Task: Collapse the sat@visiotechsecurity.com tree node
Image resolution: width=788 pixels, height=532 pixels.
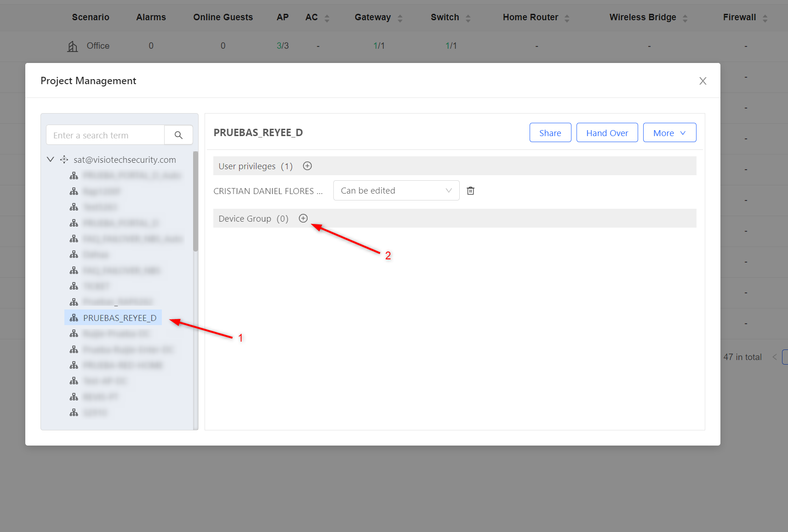Action: click(51, 160)
